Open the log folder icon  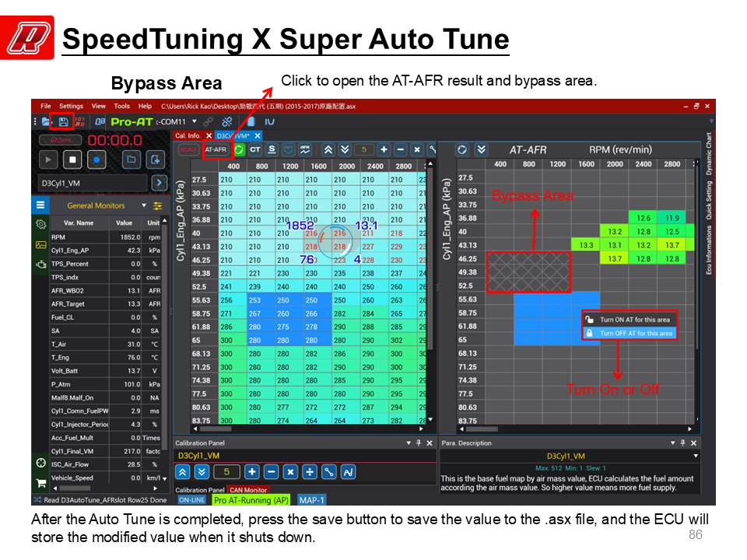tap(131, 159)
